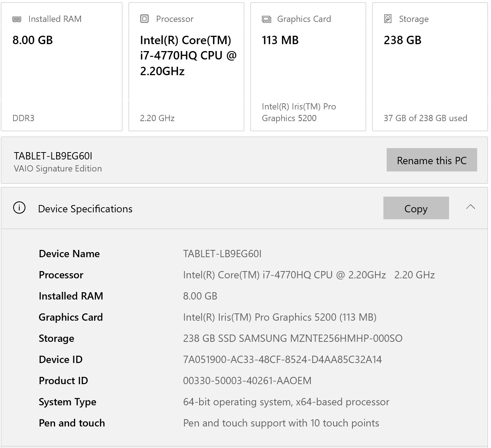This screenshot has height=448, width=491.
Task: Click the Product ID label
Action: click(63, 381)
